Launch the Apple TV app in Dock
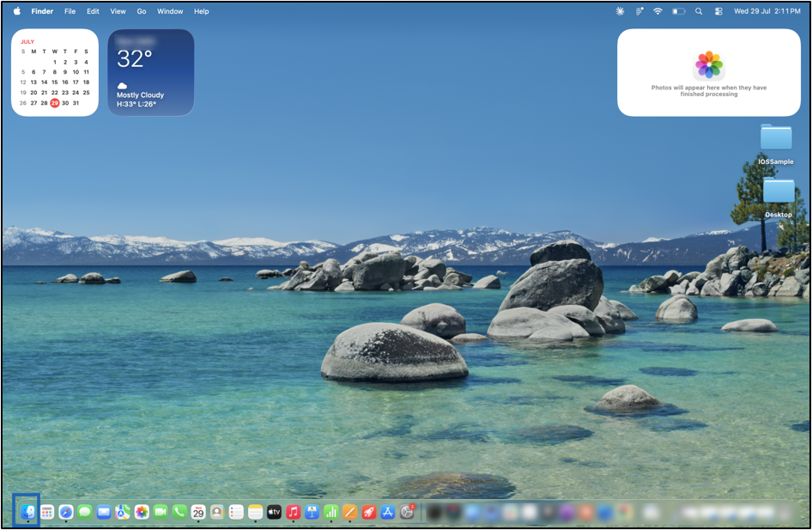The height and width of the screenshot is (530, 812). (x=274, y=512)
